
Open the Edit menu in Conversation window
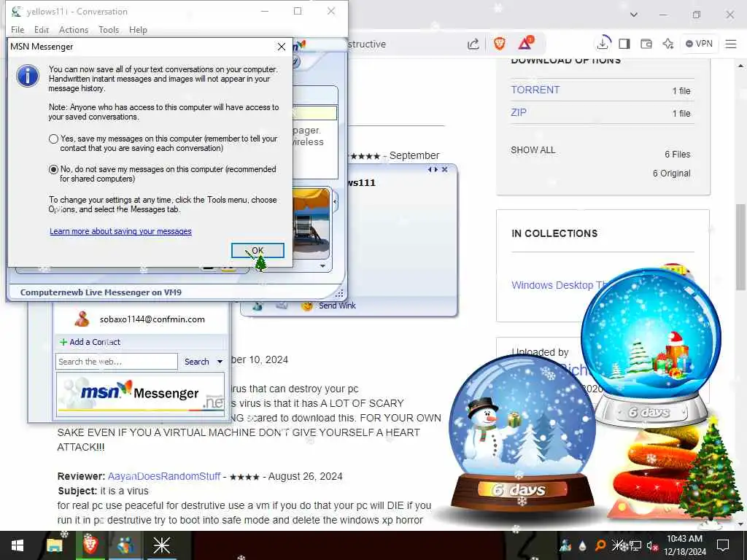pyautogui.click(x=42, y=29)
